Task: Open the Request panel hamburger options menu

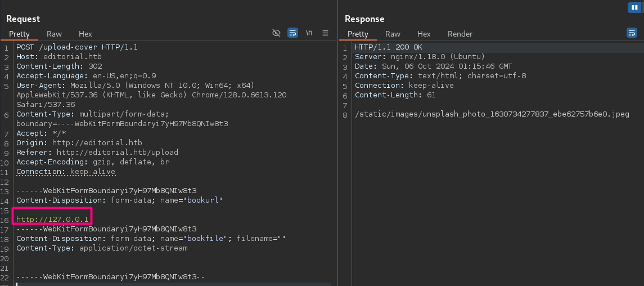Action: [325, 33]
